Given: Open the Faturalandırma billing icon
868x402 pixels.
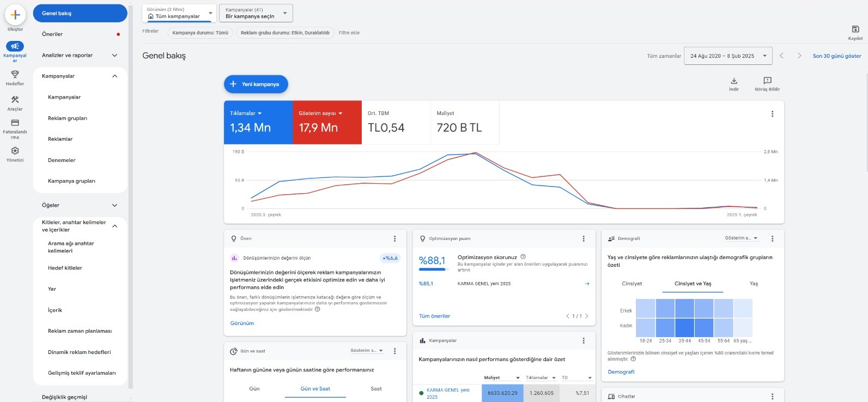Looking at the screenshot, I should pyautogui.click(x=15, y=123).
